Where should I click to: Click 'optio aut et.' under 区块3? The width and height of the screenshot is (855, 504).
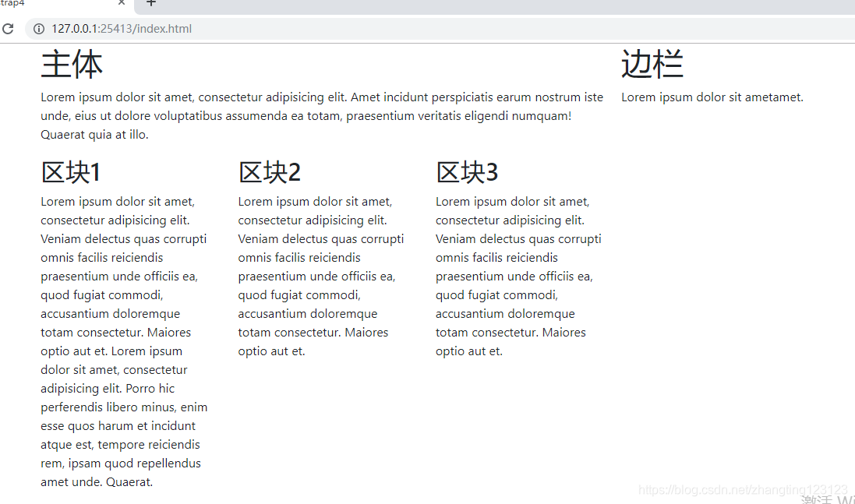tap(469, 351)
